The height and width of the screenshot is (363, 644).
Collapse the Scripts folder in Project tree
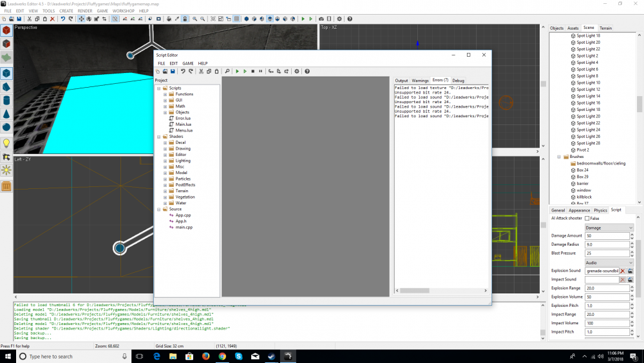pos(158,88)
